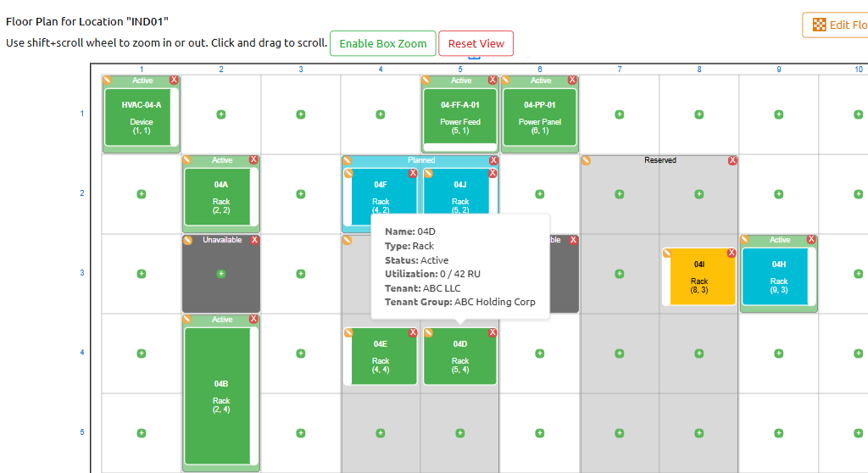Click the Enable Box Zoom button
Image resolution: width=868 pixels, height=473 pixels.
click(382, 43)
